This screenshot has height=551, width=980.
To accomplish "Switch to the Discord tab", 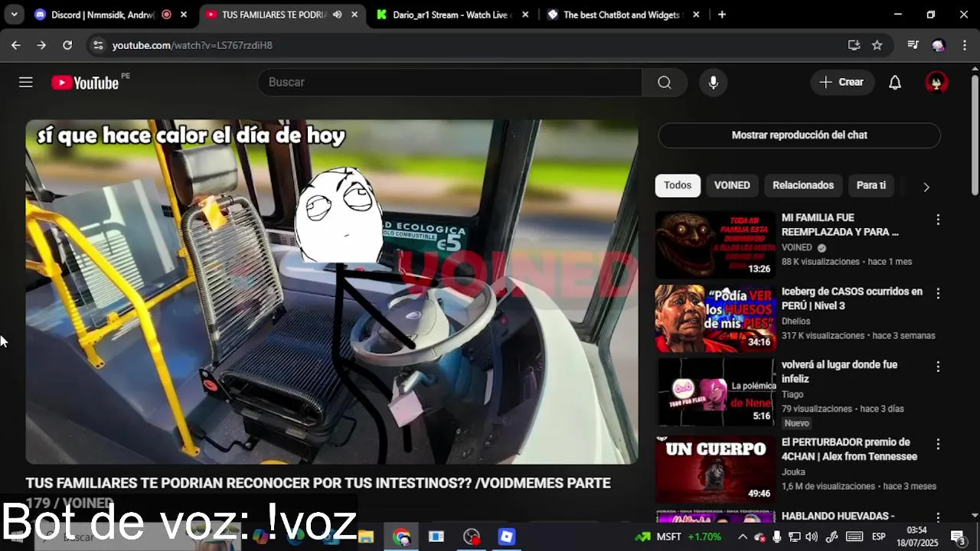I will pos(102,15).
